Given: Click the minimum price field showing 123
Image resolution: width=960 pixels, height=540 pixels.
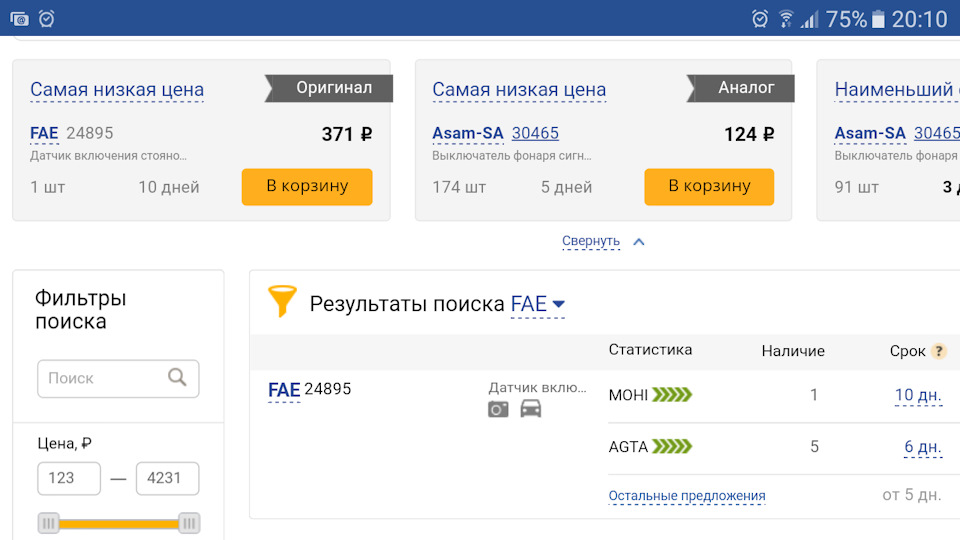Looking at the screenshot, I should point(69,478).
